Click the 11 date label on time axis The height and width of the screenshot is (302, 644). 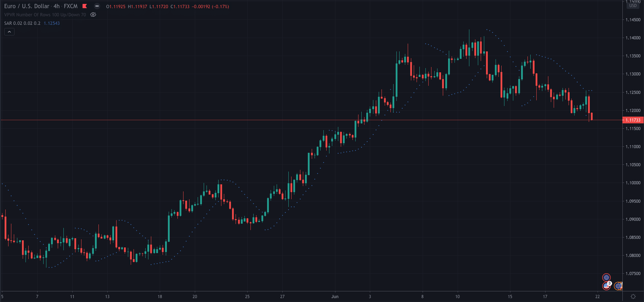[x=72, y=297]
